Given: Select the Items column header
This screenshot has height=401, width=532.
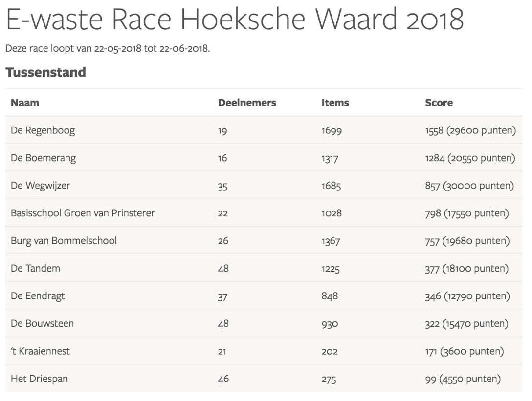Looking at the screenshot, I should [335, 103].
